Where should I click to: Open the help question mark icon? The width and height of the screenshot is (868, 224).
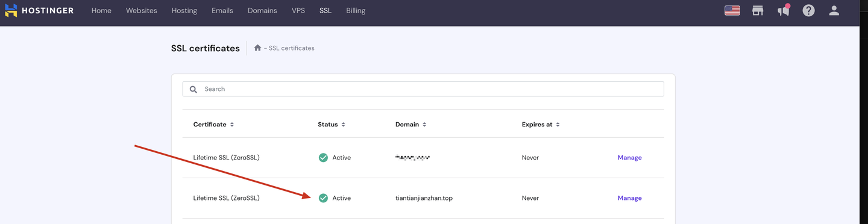click(x=809, y=10)
